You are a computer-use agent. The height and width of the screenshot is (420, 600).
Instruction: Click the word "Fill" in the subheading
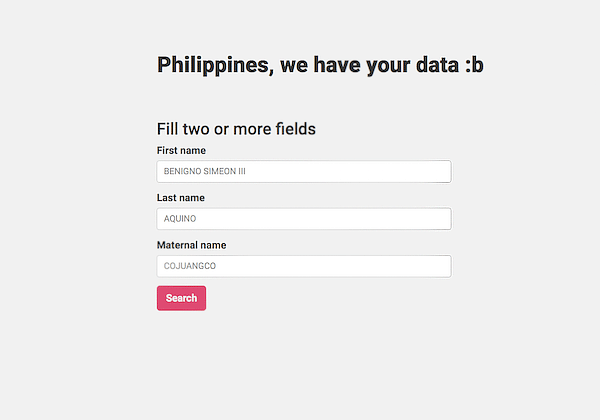pos(168,129)
